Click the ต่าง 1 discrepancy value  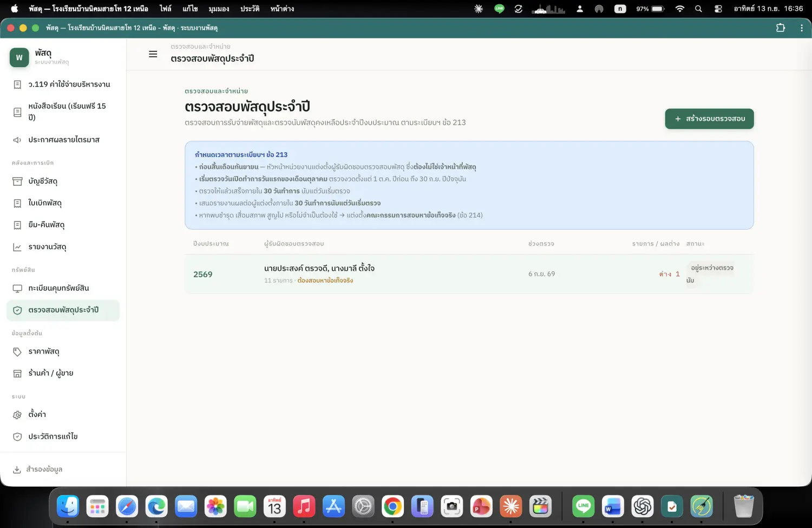point(669,274)
